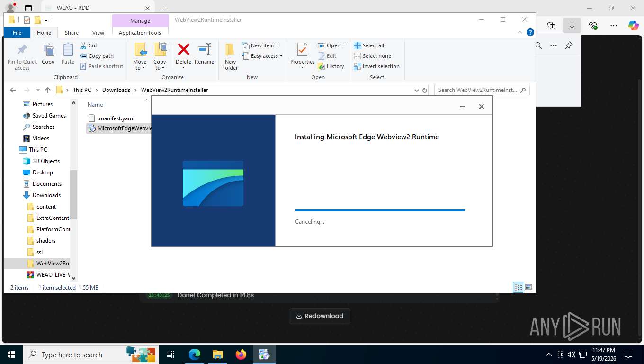Screen dimensions: 644x364
Task: Click the Redownload button in browser
Action: (x=320, y=316)
